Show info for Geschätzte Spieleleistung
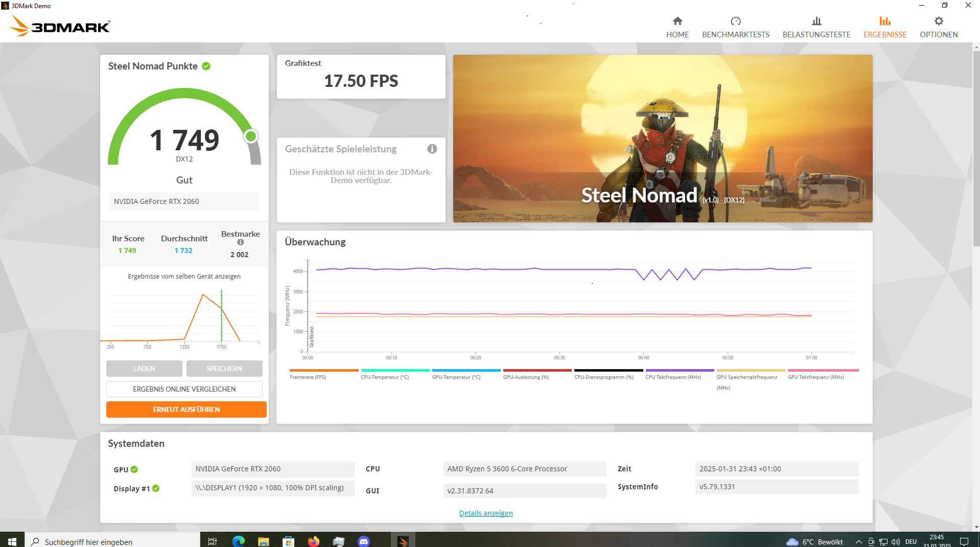Image resolution: width=980 pixels, height=547 pixels. coord(432,149)
